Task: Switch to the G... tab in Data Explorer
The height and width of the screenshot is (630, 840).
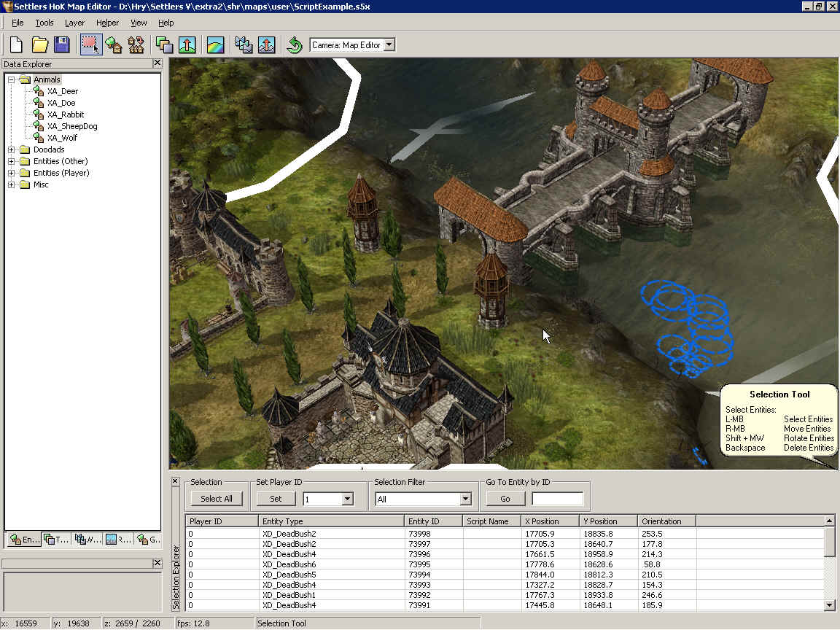Action: [149, 540]
